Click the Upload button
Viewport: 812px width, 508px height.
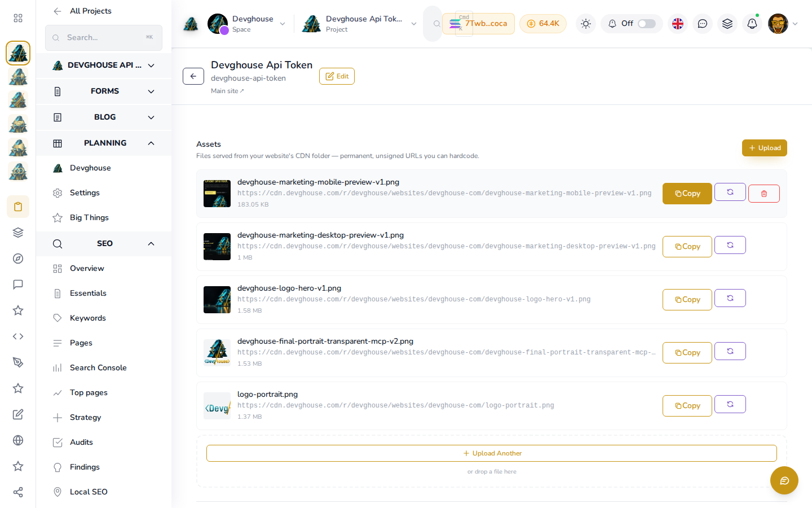764,148
